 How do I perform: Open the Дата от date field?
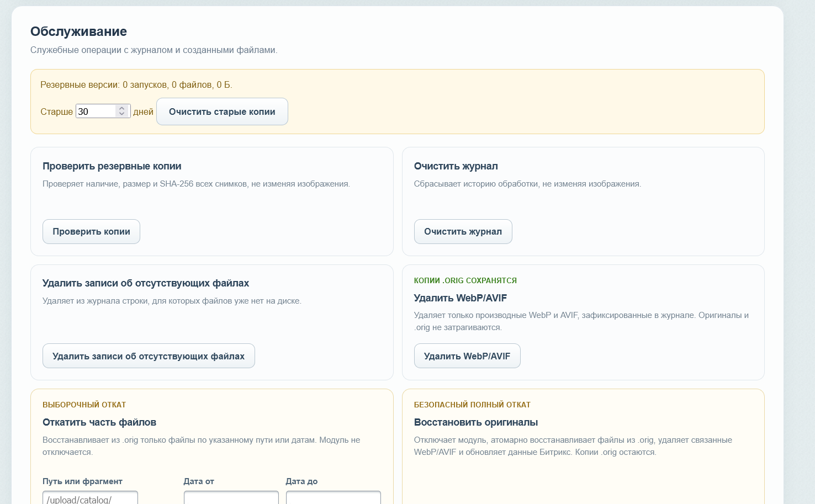pos(231,498)
